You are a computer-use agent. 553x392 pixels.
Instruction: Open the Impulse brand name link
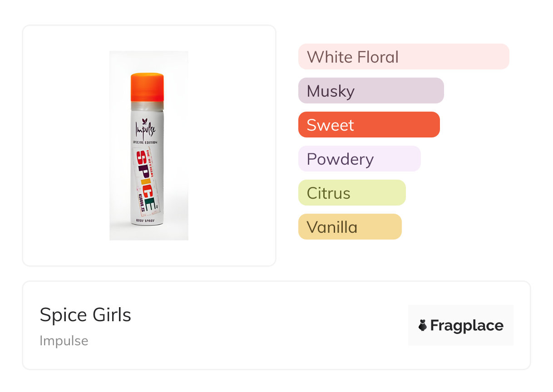tap(64, 341)
